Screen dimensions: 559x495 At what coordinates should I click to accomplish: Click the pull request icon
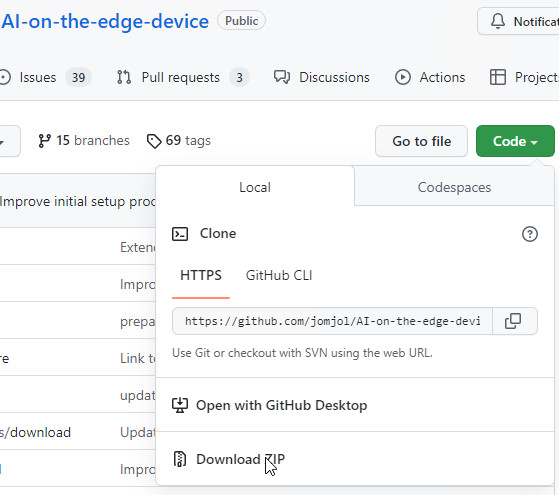[x=124, y=77]
